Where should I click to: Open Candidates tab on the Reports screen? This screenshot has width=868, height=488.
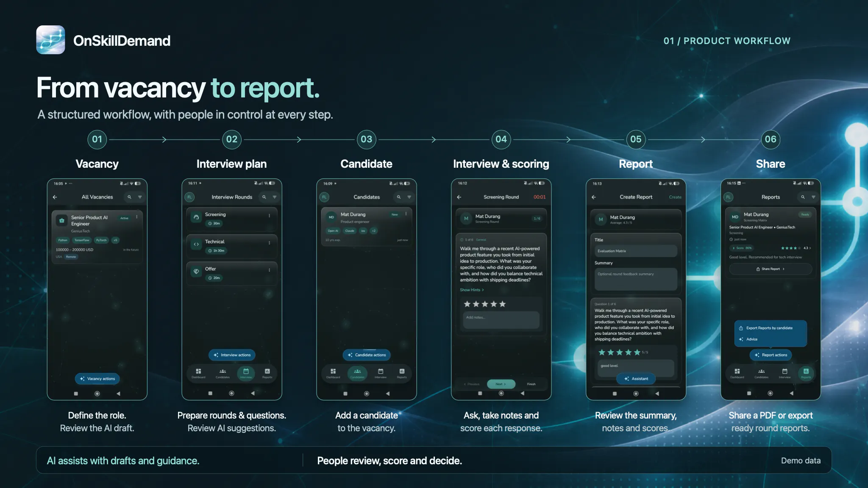coord(761,373)
